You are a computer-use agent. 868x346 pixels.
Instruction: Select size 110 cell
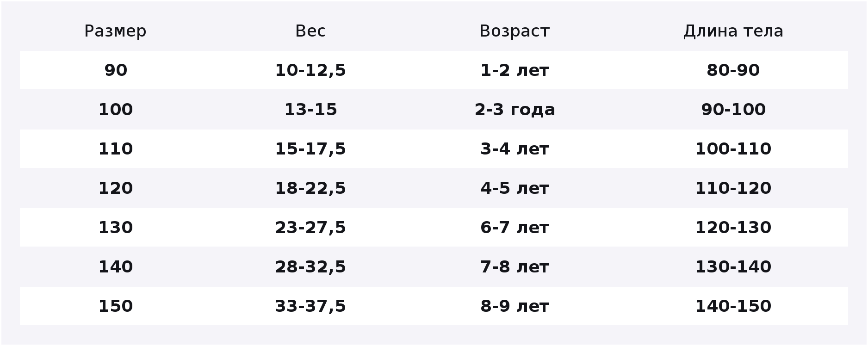point(116,149)
